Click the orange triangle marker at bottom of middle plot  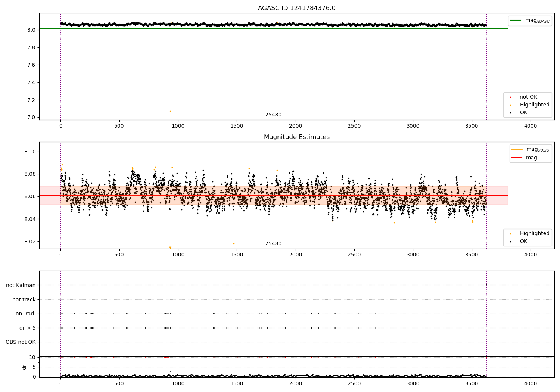(170, 248)
